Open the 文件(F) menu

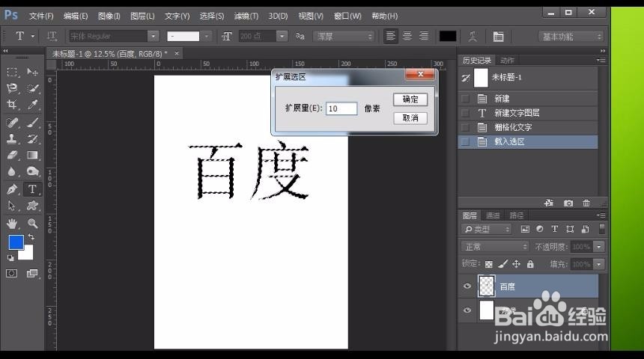pos(41,16)
